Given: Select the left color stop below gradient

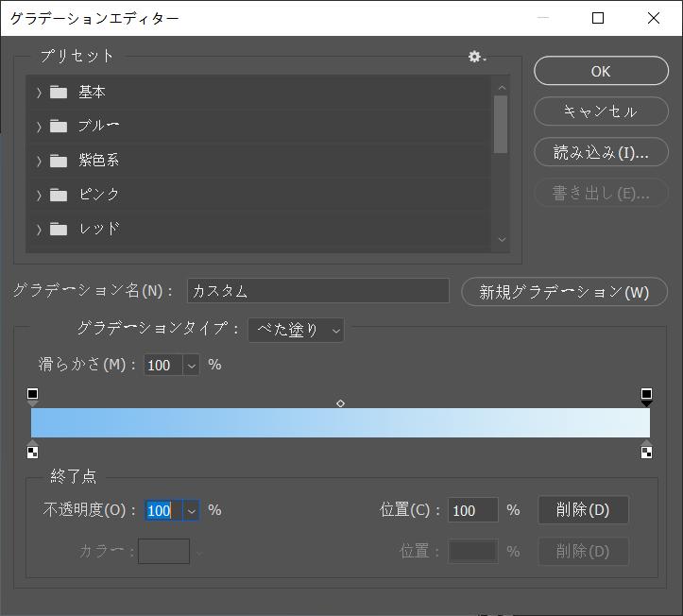Looking at the screenshot, I should [33, 450].
